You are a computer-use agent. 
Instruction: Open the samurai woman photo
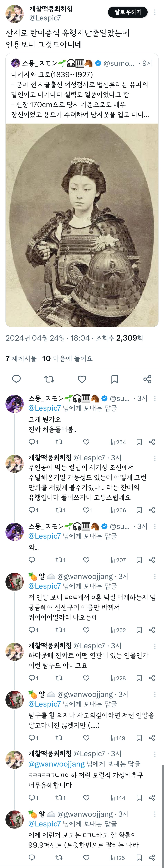(x=82, y=225)
